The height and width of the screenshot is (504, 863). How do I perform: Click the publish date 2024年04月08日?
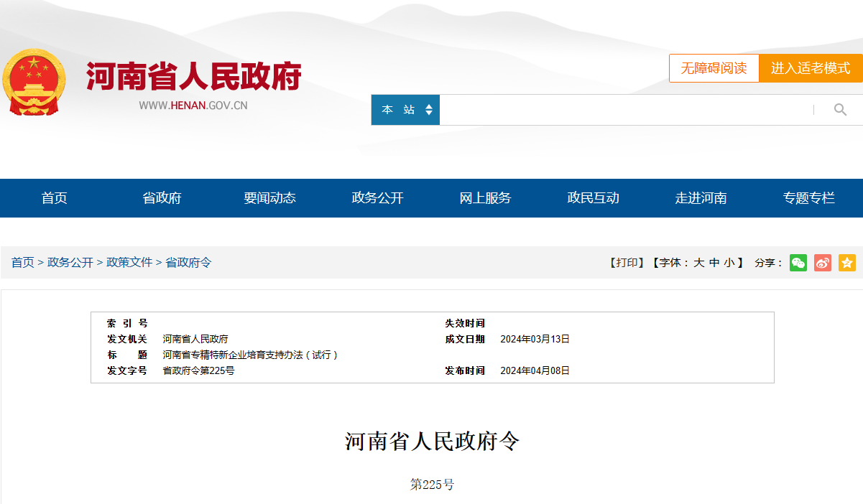click(535, 370)
